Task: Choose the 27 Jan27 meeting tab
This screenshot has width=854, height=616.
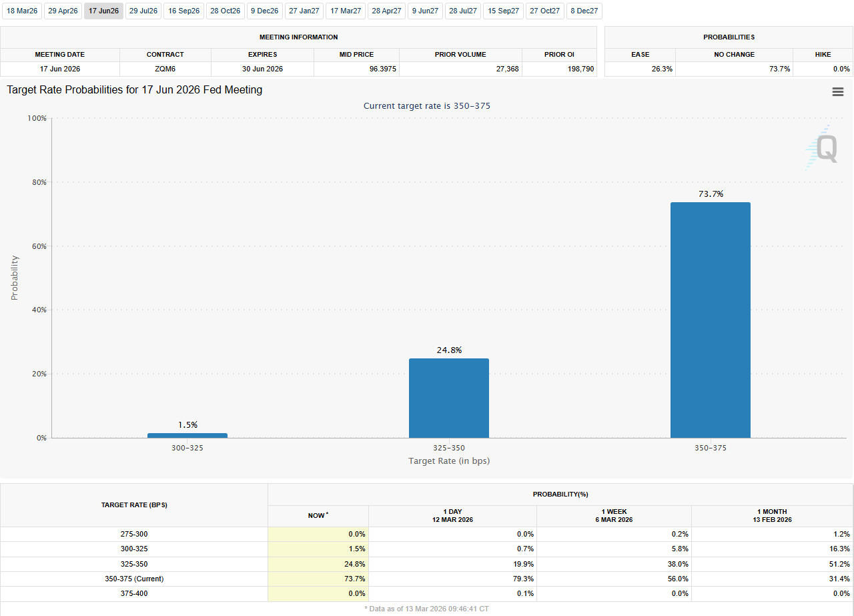Action: 304,11
